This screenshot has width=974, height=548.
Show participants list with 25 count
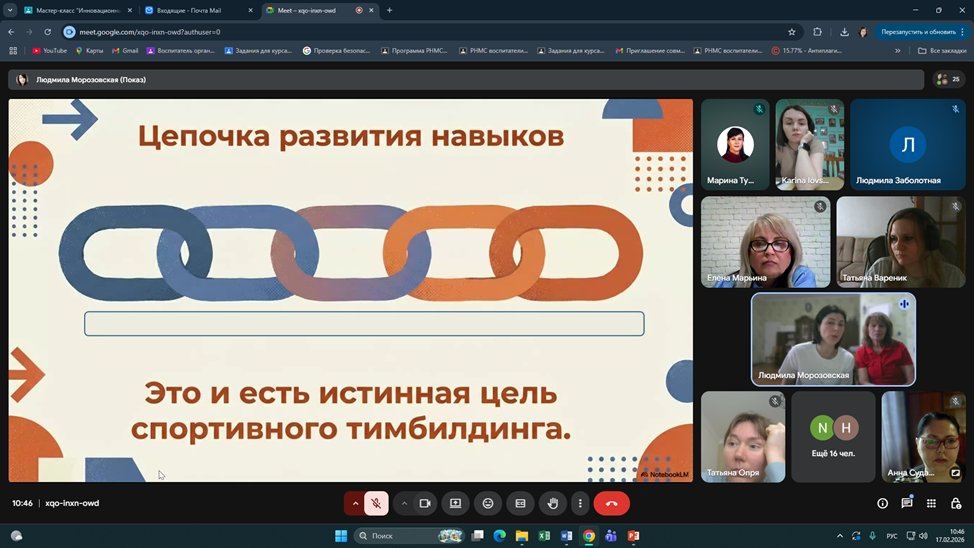pyautogui.click(x=948, y=79)
